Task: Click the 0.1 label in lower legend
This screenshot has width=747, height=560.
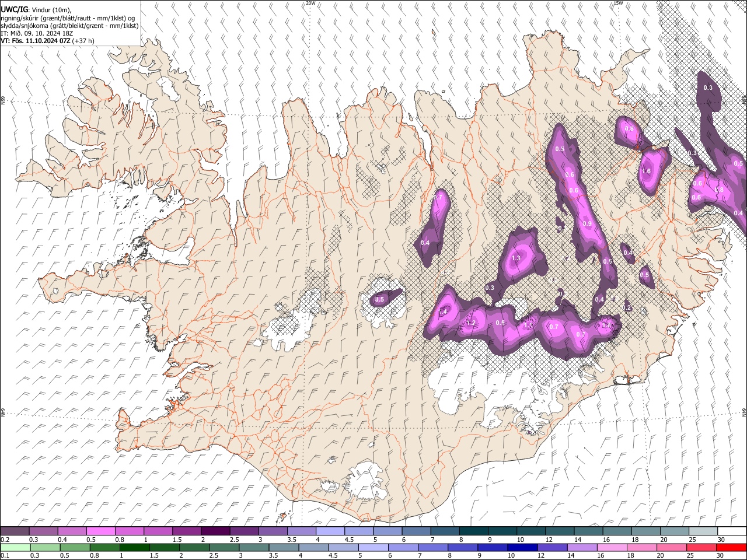Action: point(5,555)
